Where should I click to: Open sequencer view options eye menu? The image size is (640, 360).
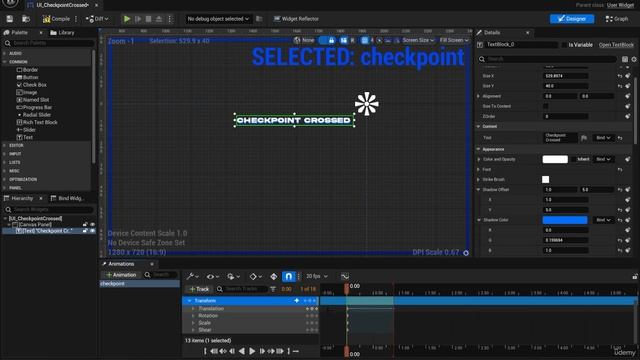pyautogui.click(x=212, y=276)
